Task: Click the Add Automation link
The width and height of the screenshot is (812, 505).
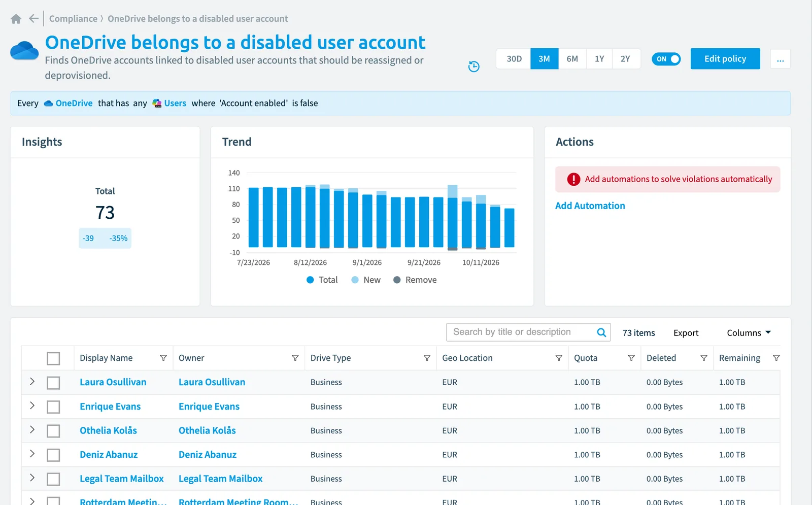Action: click(590, 206)
